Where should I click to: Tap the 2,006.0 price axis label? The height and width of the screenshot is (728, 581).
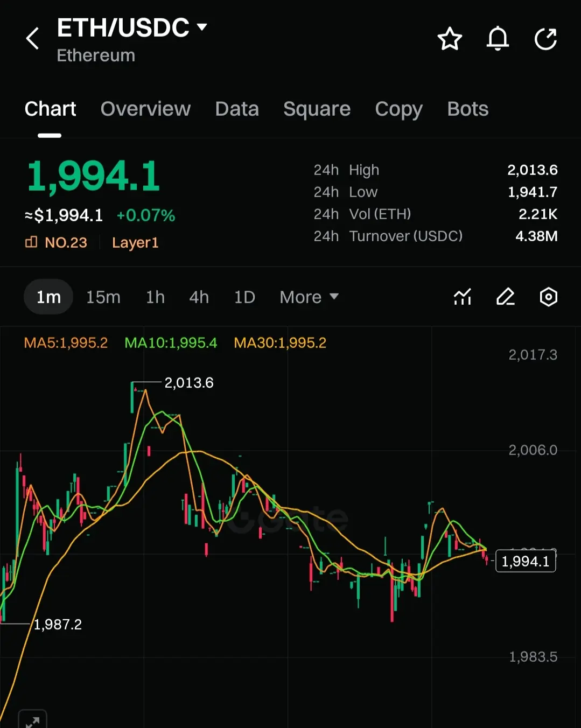(x=533, y=450)
